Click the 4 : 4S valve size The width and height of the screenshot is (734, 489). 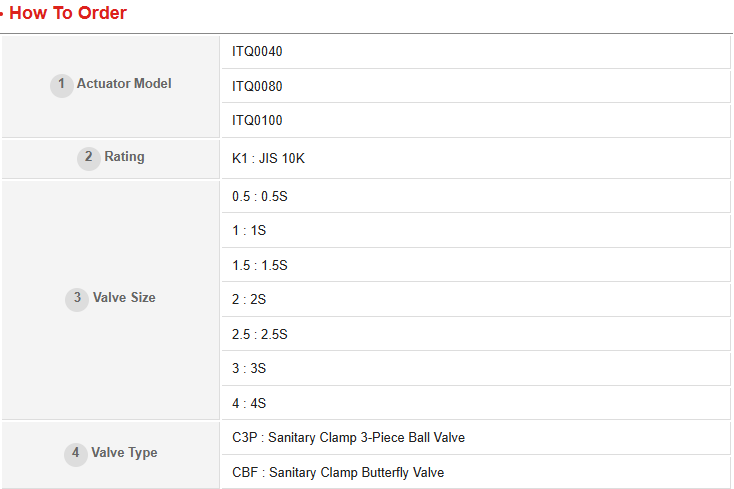click(x=249, y=404)
